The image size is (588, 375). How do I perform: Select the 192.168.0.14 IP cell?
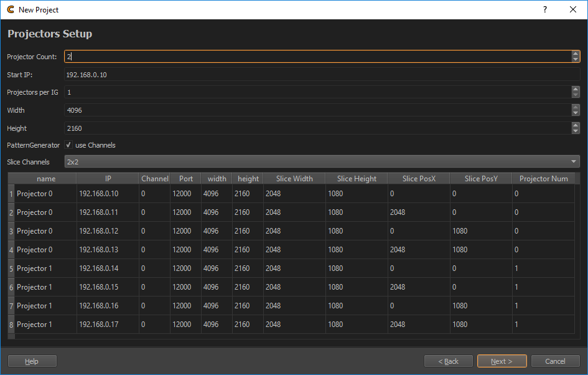pos(107,268)
